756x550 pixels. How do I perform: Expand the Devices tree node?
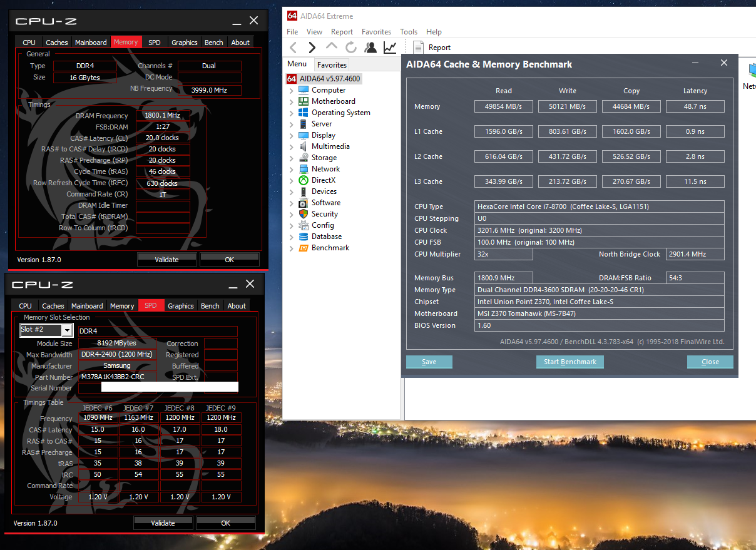(291, 192)
